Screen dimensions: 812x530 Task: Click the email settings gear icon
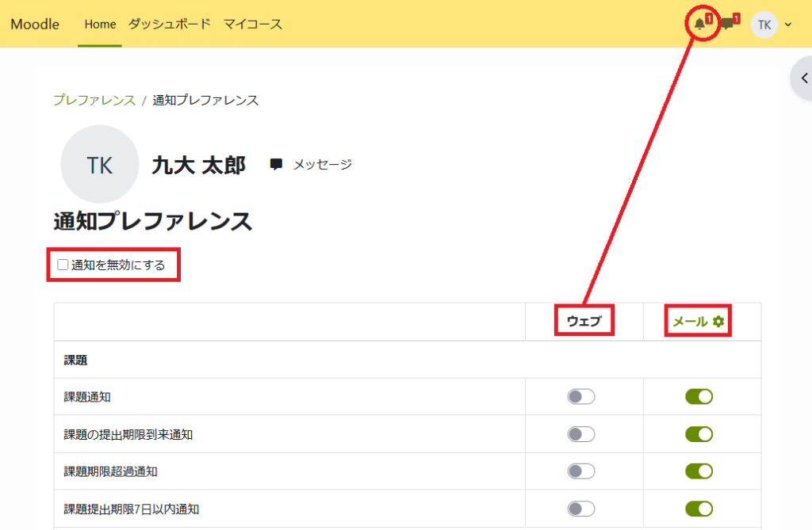tap(718, 322)
